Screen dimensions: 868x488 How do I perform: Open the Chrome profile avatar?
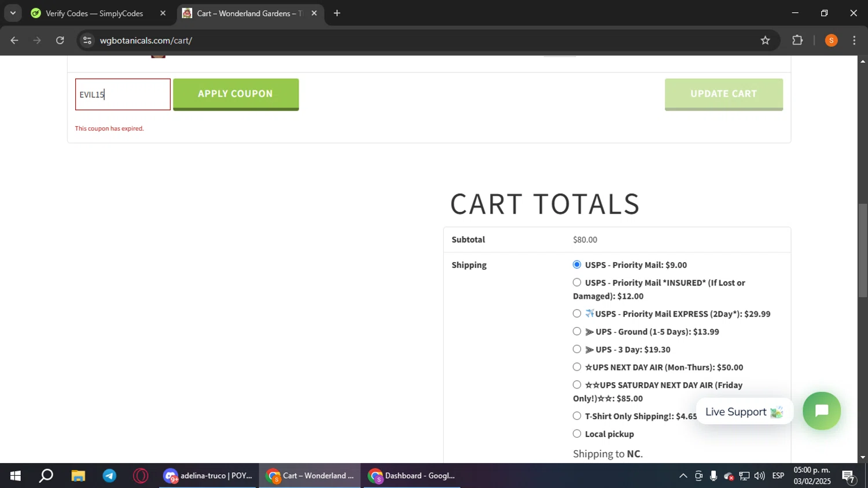(x=831, y=41)
